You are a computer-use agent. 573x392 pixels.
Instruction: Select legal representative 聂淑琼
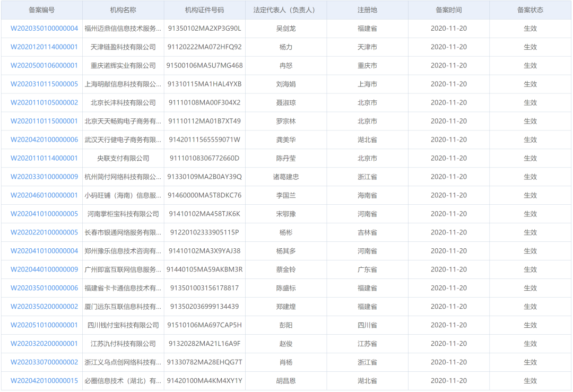pyautogui.click(x=286, y=103)
